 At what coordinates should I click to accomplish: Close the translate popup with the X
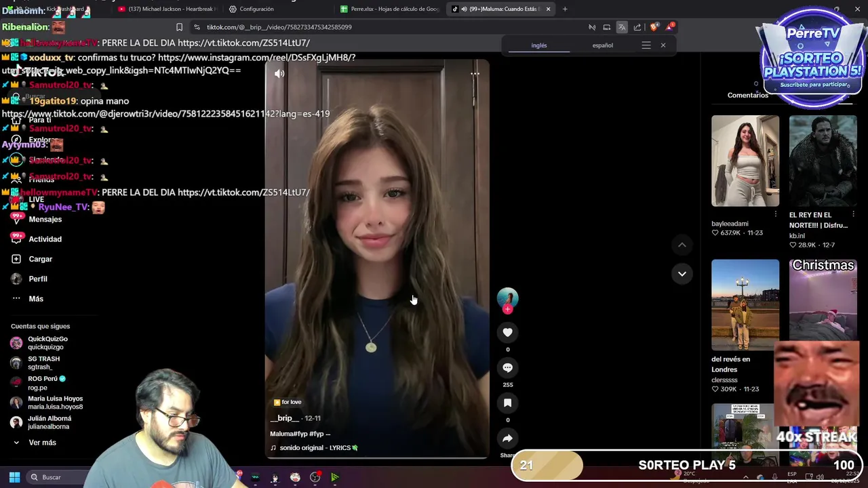[663, 45]
